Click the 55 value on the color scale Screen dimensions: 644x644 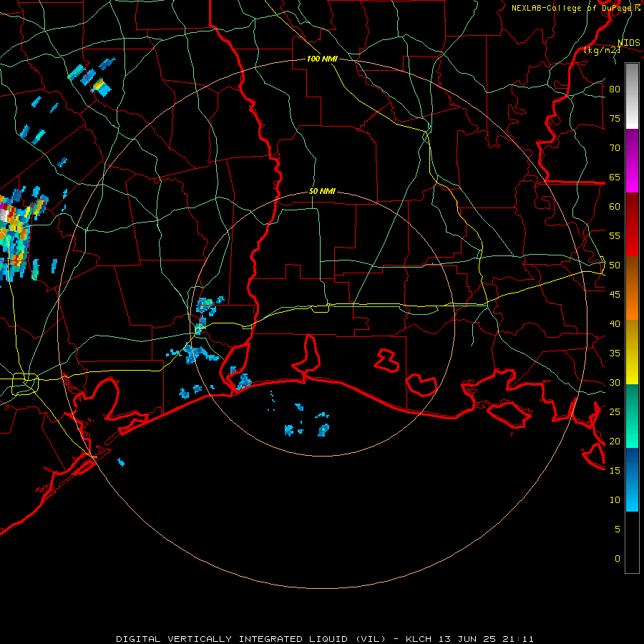coord(615,236)
